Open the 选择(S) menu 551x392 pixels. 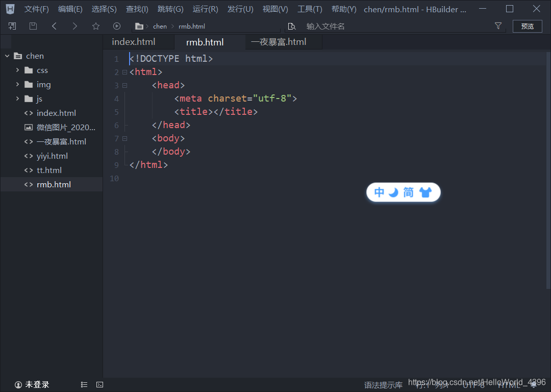click(104, 9)
